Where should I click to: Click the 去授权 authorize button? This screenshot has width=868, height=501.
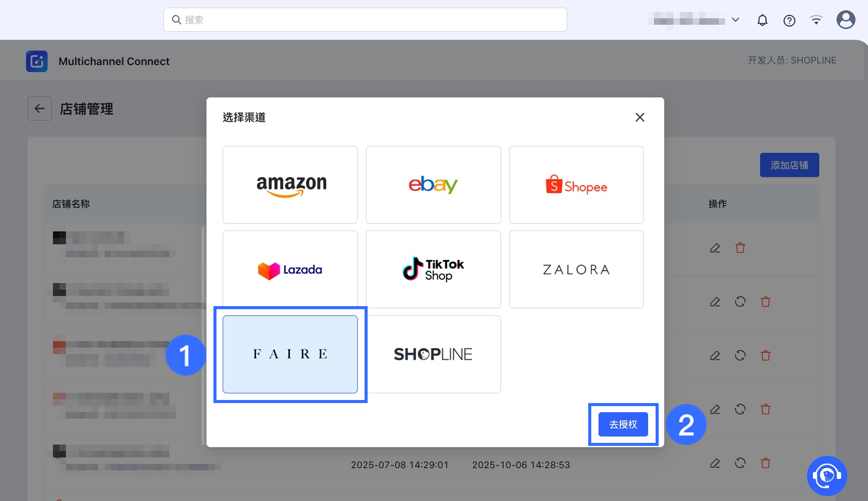[x=623, y=424]
